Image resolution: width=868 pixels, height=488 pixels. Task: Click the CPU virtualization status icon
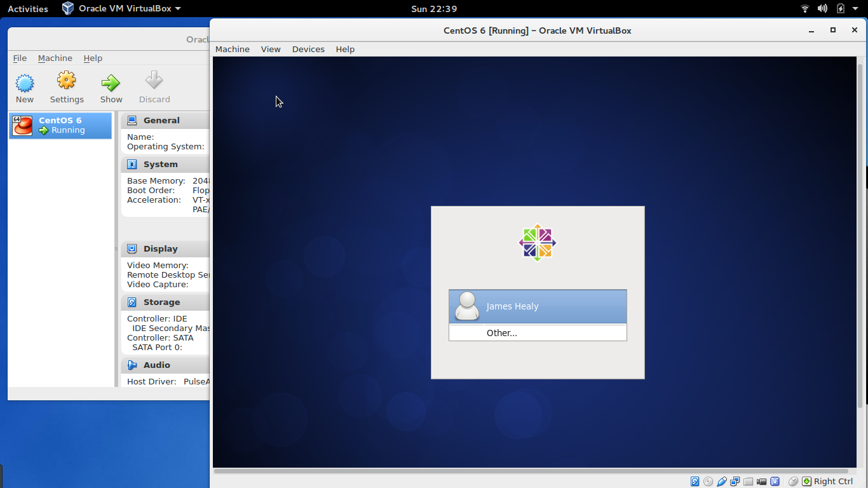pyautogui.click(x=775, y=482)
